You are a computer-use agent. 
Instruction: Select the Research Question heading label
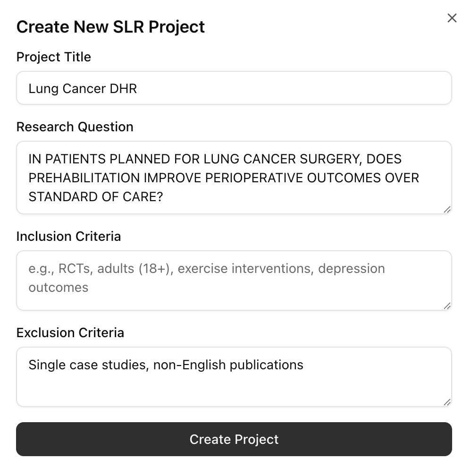click(x=75, y=127)
